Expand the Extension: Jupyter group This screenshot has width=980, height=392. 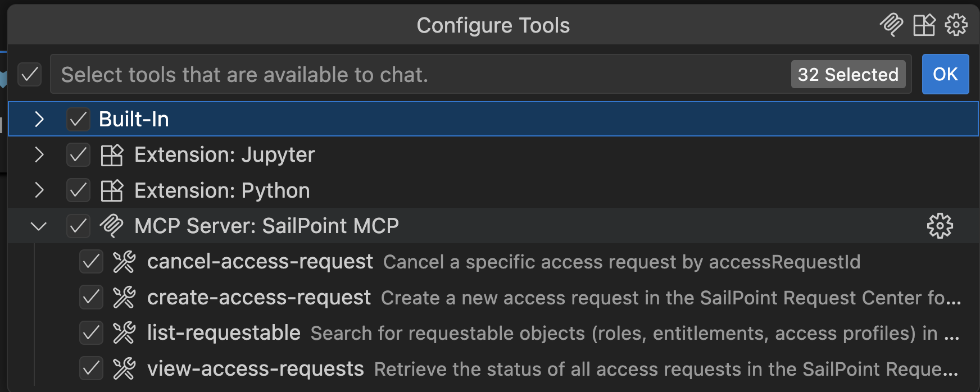[x=39, y=154]
